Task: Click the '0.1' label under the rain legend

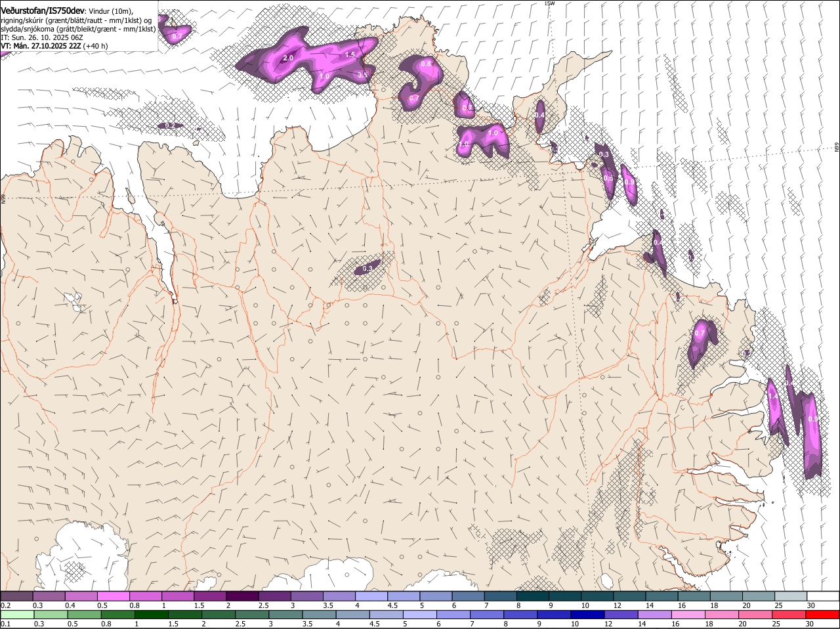Action: tap(5, 624)
